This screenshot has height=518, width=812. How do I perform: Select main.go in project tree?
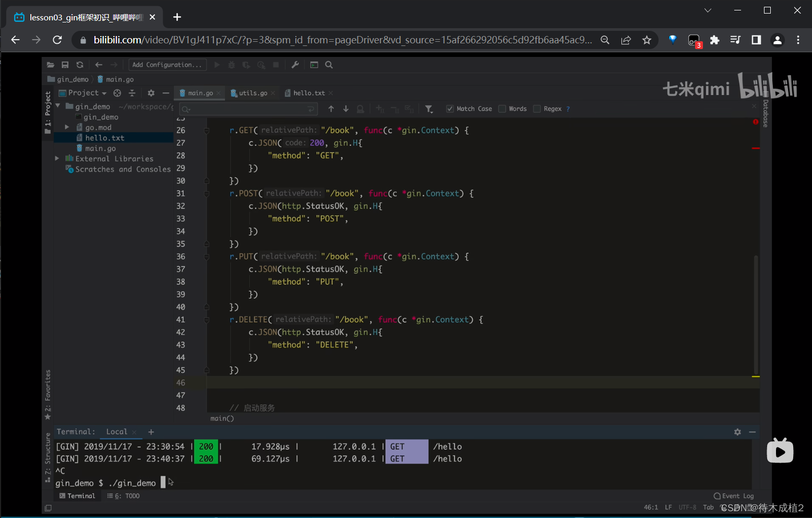100,148
